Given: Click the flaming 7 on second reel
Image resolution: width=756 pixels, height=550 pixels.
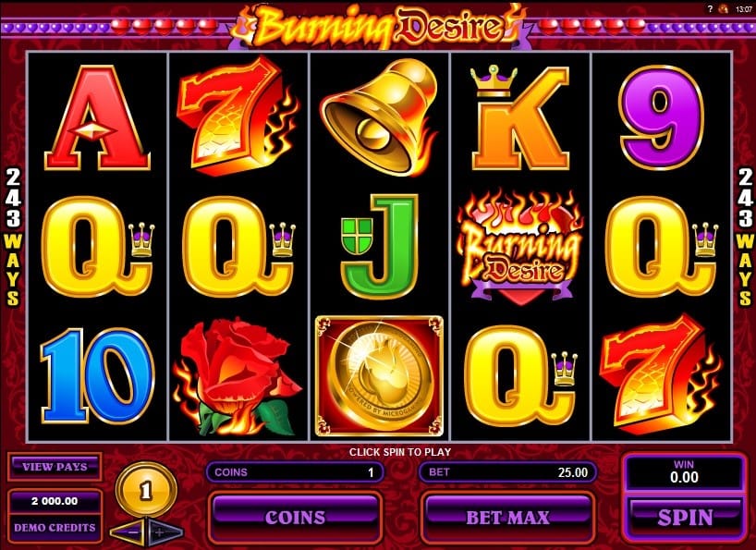Looking at the screenshot, I should [238, 116].
